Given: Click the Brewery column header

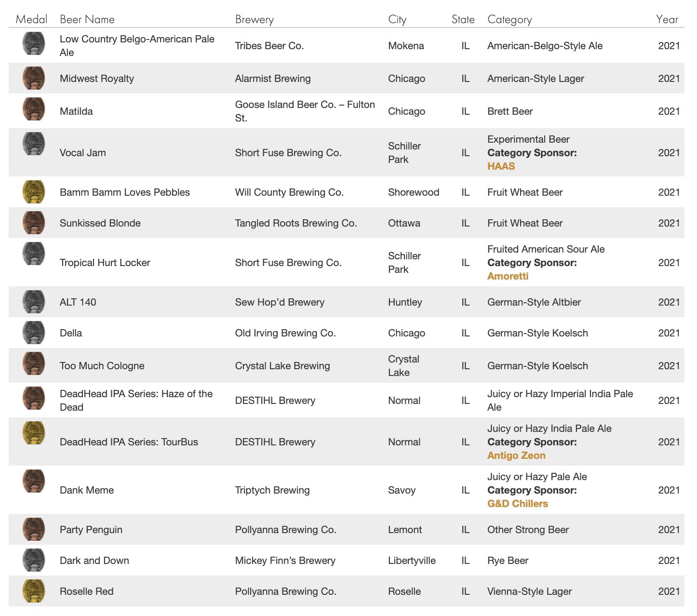Looking at the screenshot, I should pos(255,19).
